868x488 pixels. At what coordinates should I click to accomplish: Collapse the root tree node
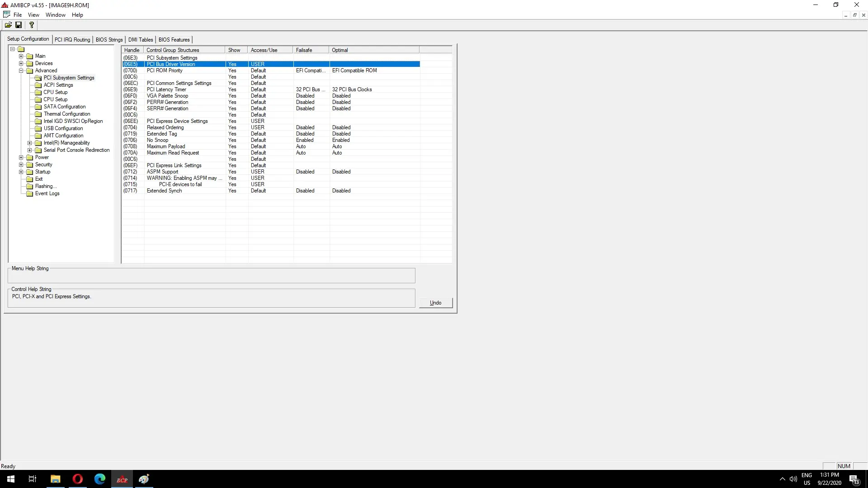[13, 49]
